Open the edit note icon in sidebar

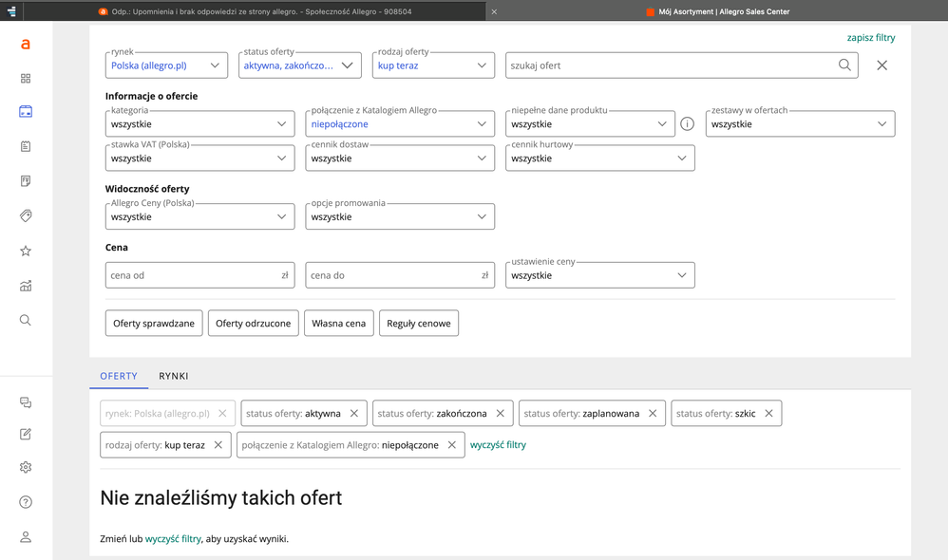(26, 434)
